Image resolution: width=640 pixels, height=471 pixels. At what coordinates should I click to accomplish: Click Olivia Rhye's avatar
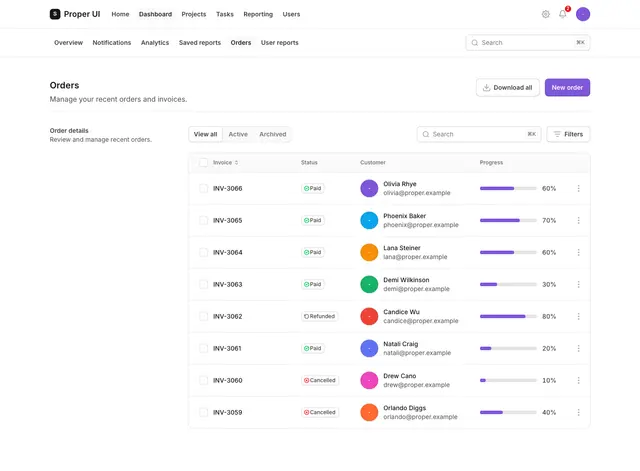369,189
